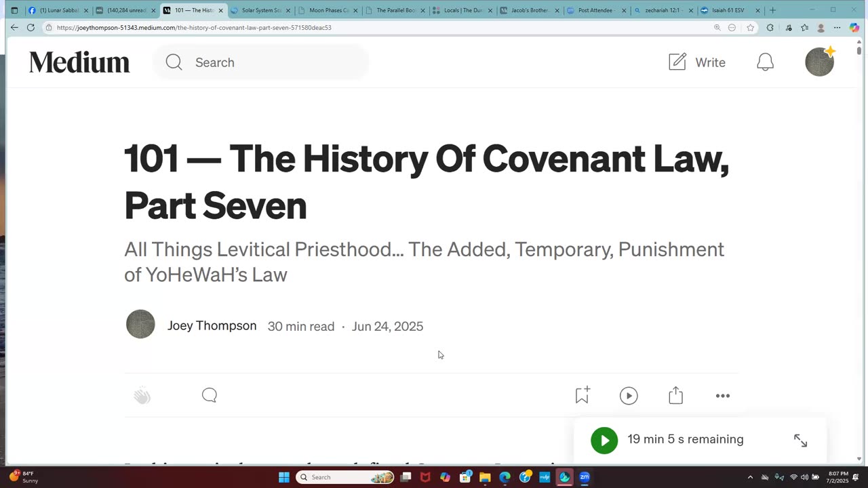The width and height of the screenshot is (868, 488).
Task: Open the Write link text
Action: (x=710, y=62)
